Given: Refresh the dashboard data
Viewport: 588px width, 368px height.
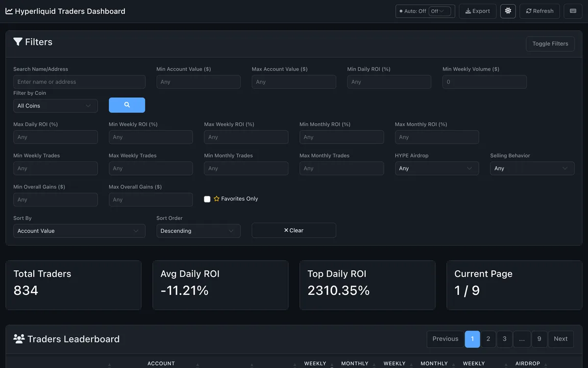Looking at the screenshot, I should (x=539, y=11).
